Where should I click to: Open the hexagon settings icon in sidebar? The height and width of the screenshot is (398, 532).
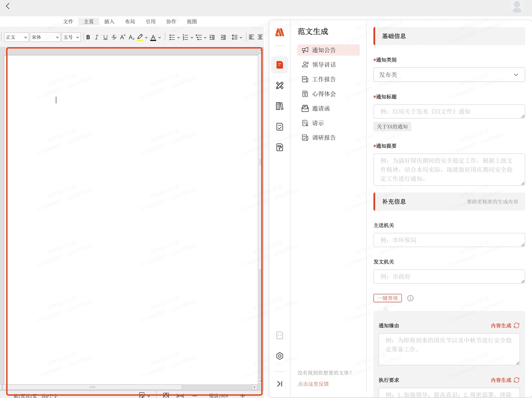280,356
